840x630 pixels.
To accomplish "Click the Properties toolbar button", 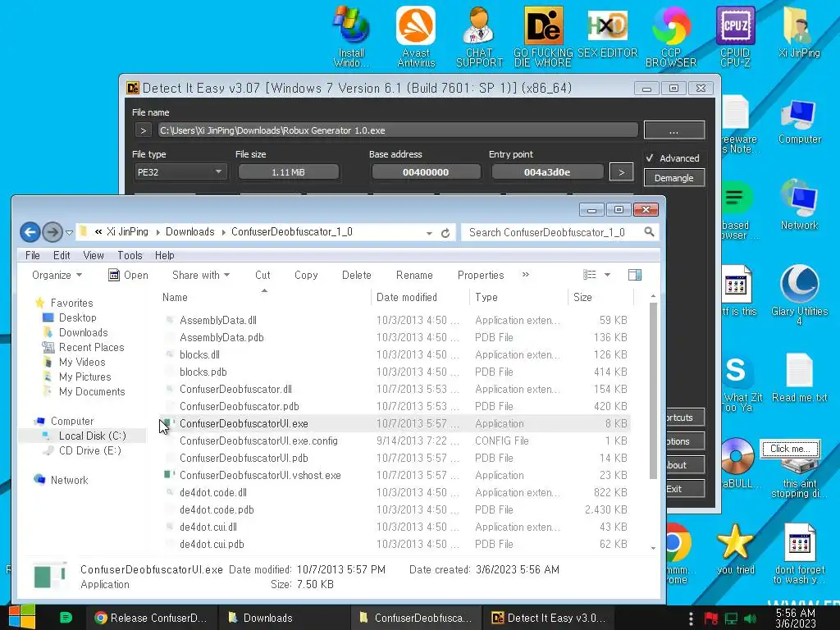I will (x=481, y=275).
